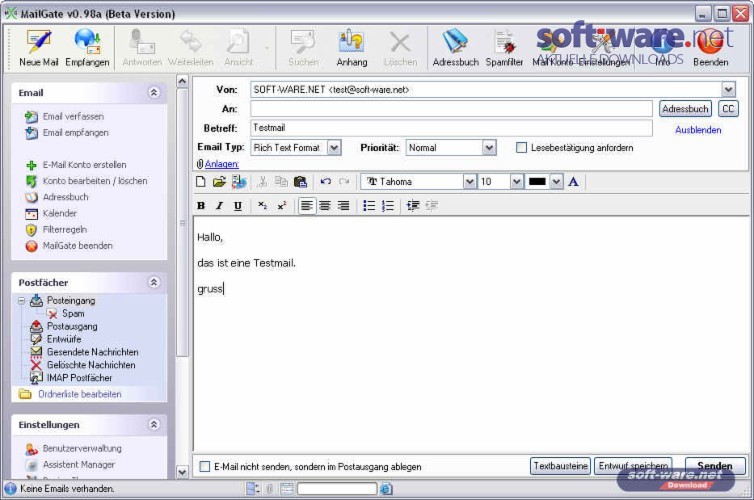Click the Empfangen toolbar icon
This screenshot has height=500, width=754.
tap(87, 47)
